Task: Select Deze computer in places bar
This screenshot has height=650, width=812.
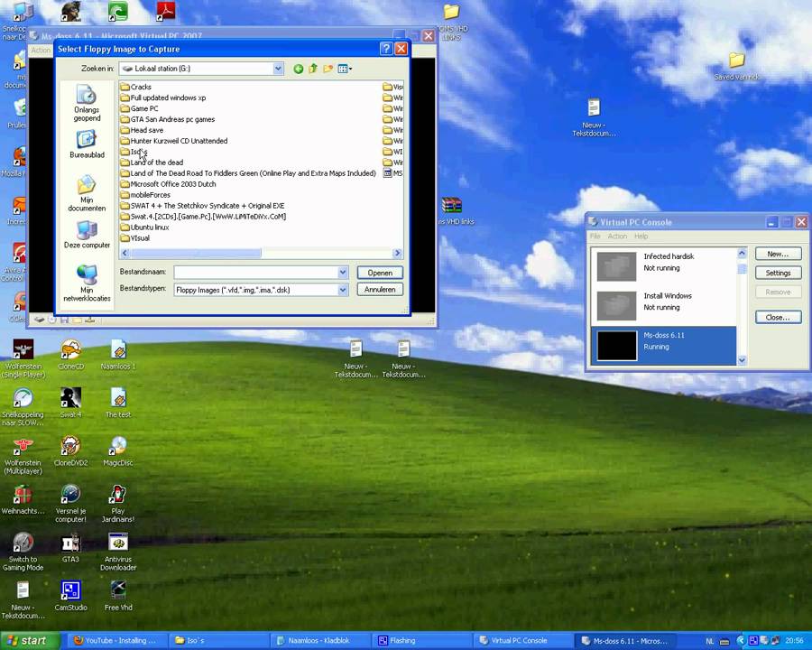Action: click(87, 235)
